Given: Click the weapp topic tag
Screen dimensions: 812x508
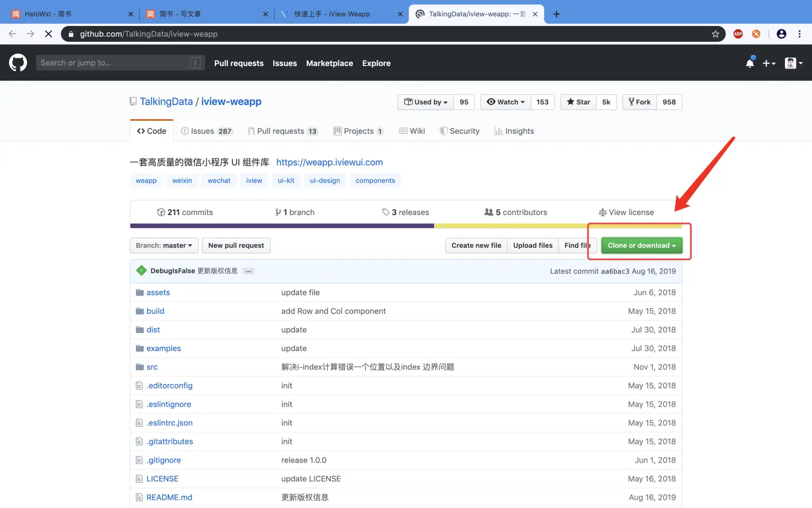Looking at the screenshot, I should coord(146,181).
